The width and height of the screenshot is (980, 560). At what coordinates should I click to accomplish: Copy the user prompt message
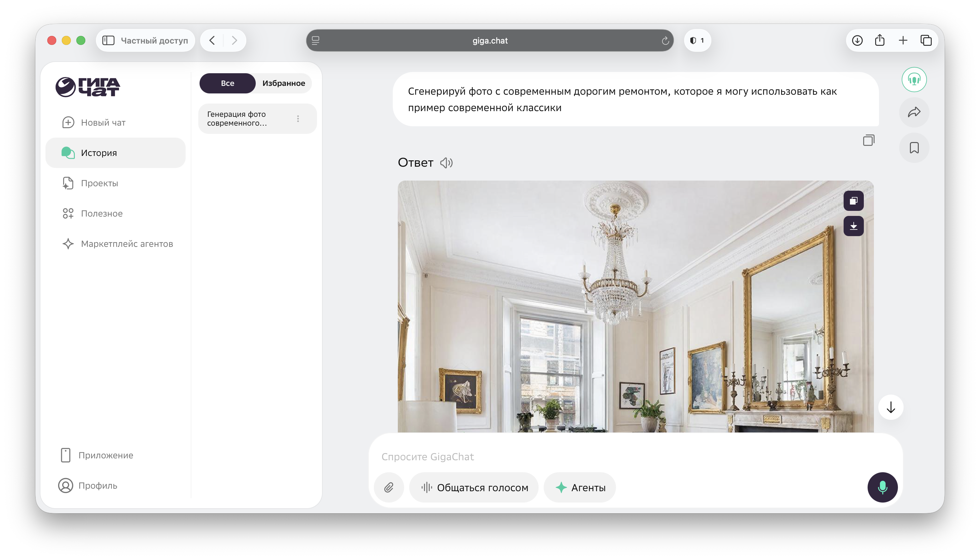[869, 140]
